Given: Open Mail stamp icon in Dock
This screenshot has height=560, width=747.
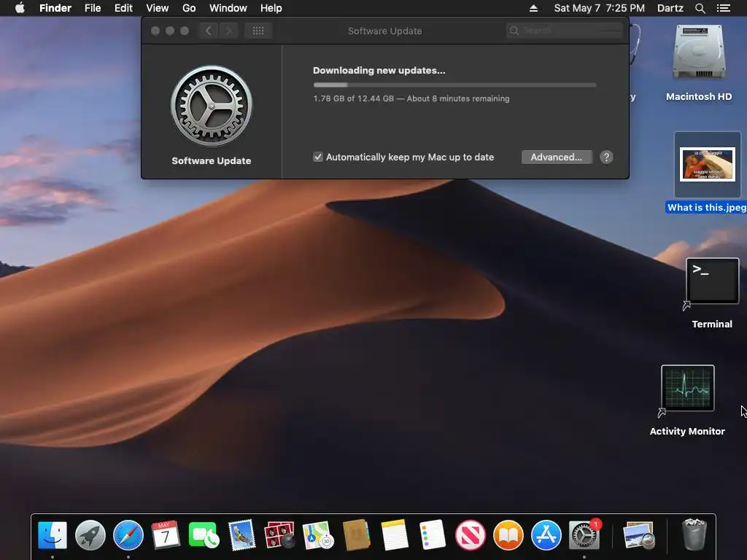Looking at the screenshot, I should 241,535.
